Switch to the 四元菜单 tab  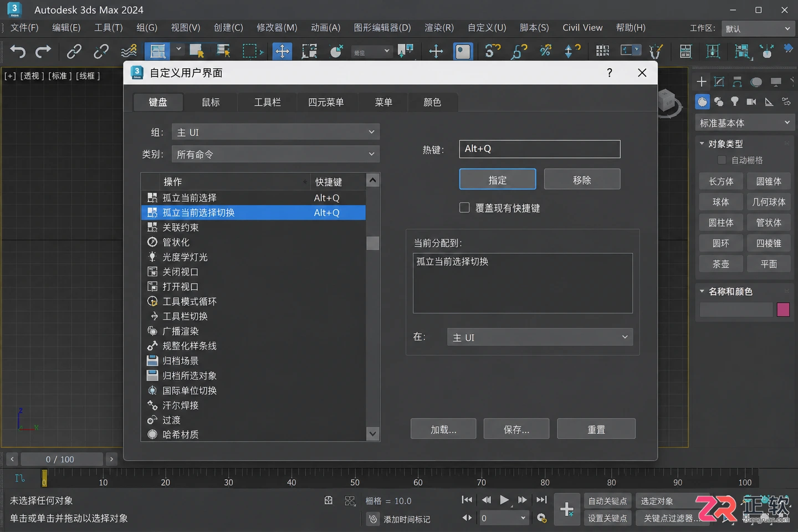click(326, 102)
